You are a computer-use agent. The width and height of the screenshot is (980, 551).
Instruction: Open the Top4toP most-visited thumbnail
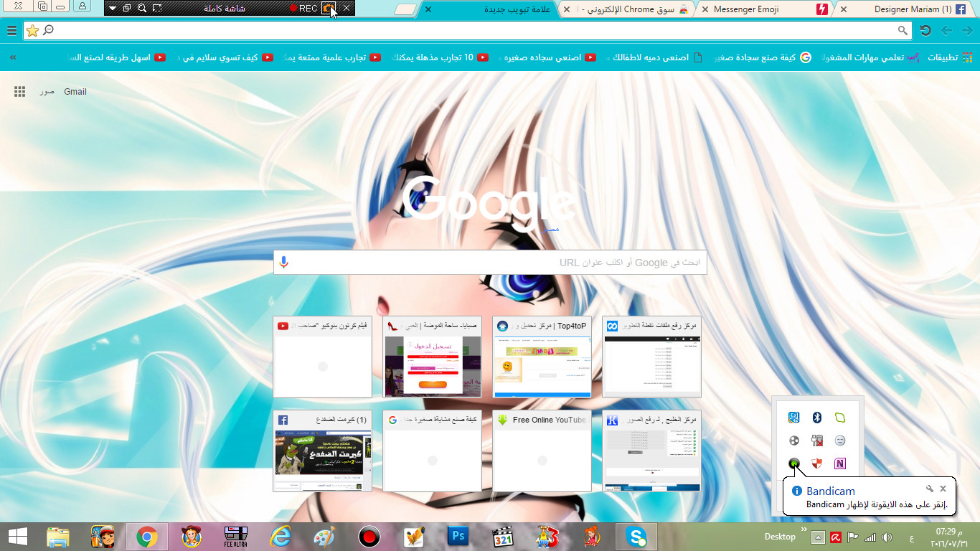pyautogui.click(x=542, y=357)
